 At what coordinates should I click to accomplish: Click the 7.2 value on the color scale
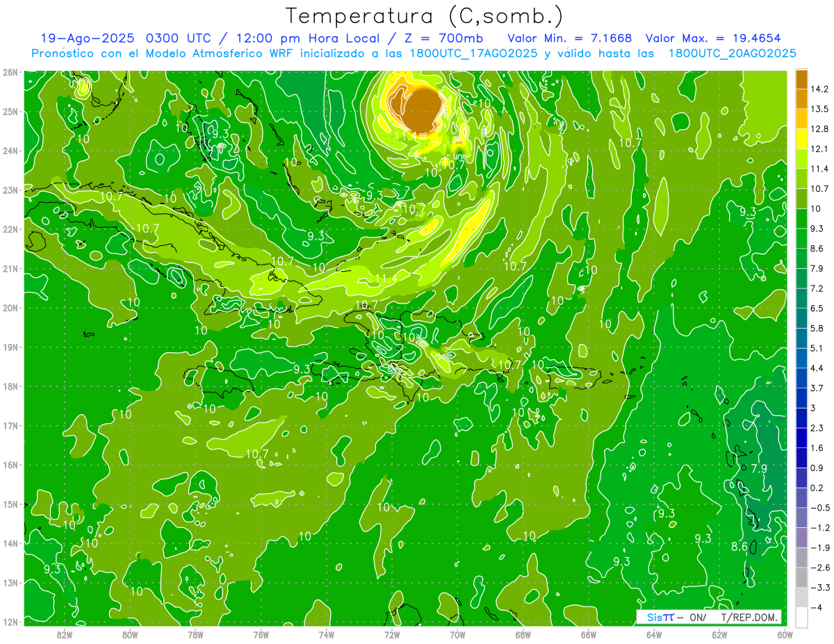point(817,288)
